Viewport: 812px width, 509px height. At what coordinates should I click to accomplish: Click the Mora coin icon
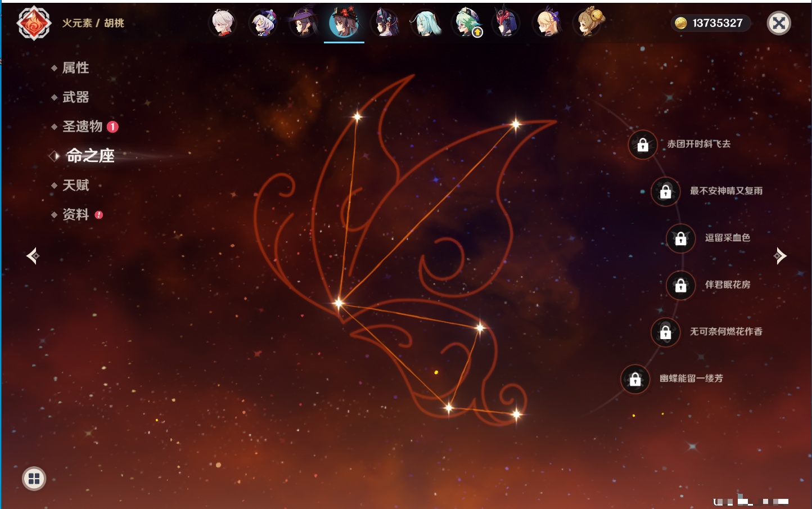click(681, 23)
